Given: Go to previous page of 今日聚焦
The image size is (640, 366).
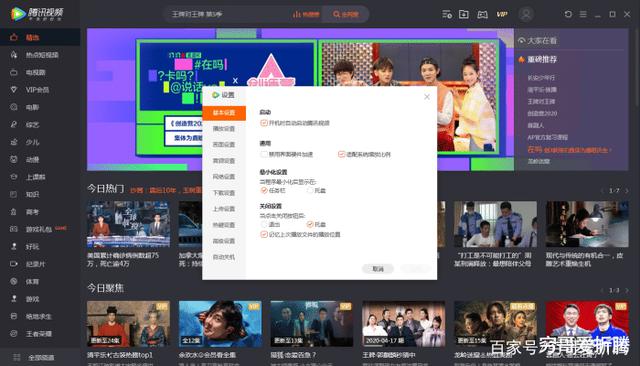Looking at the screenshot, I should click(602, 290).
